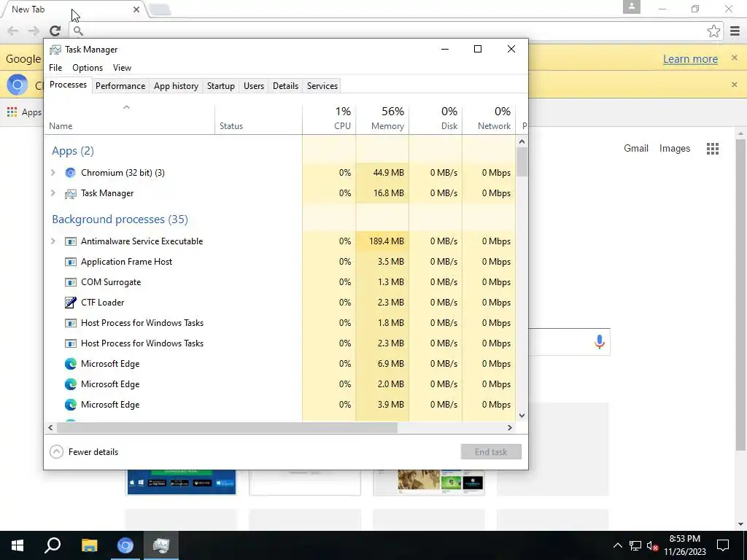Expand Antimalware Service Executable row
747x560 pixels.
click(x=53, y=241)
